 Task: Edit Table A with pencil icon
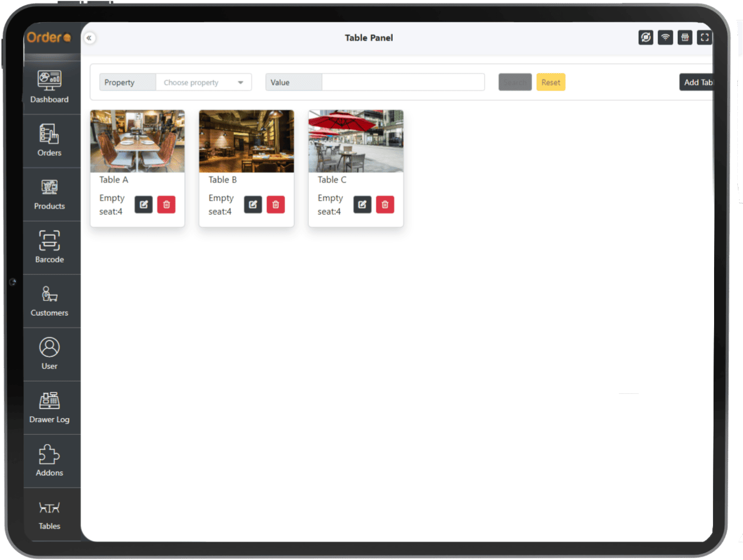[144, 205]
